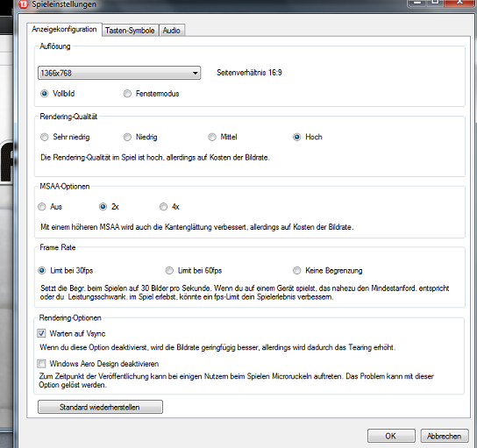Open the Audio tab

pos(172,31)
